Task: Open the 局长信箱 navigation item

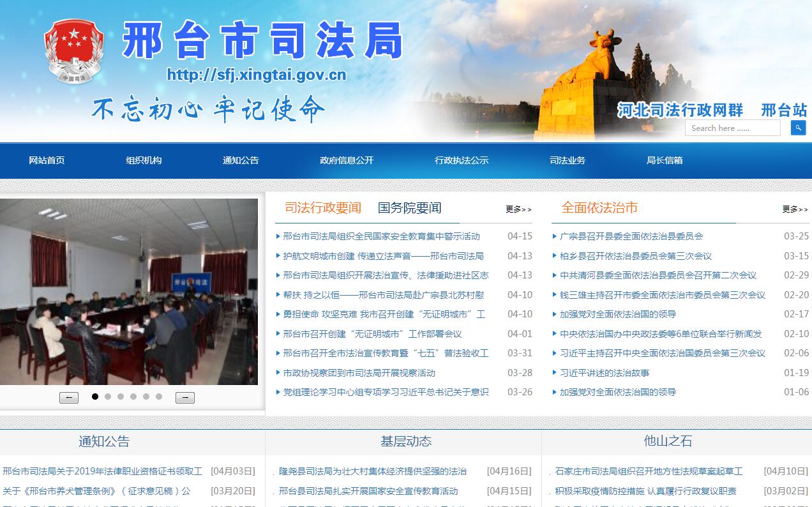Action: pos(665,160)
